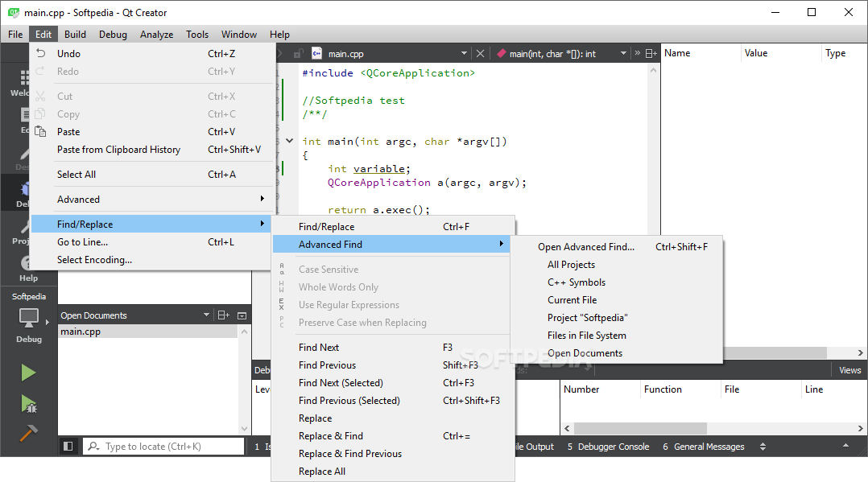The width and height of the screenshot is (868, 482).
Task: Toggle the file lock icon
Action: 299,53
